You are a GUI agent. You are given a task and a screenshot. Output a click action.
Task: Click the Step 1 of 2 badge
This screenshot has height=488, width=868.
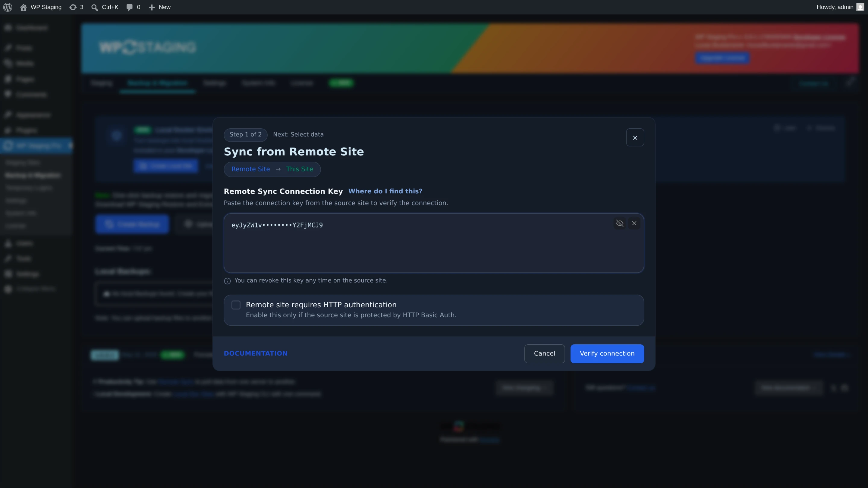point(245,135)
